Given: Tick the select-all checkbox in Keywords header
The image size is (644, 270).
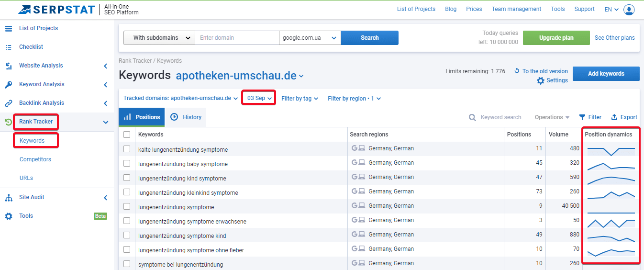Looking at the screenshot, I should pos(127,135).
